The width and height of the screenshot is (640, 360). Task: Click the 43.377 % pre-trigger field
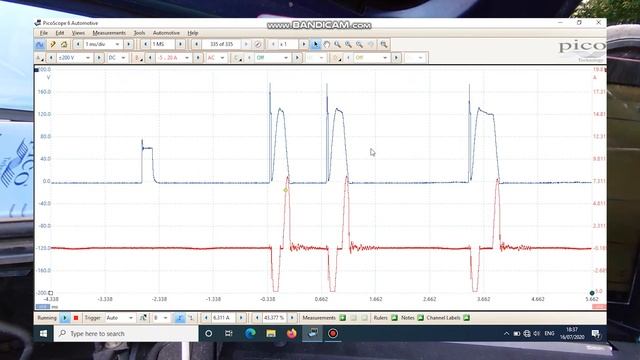click(274, 318)
